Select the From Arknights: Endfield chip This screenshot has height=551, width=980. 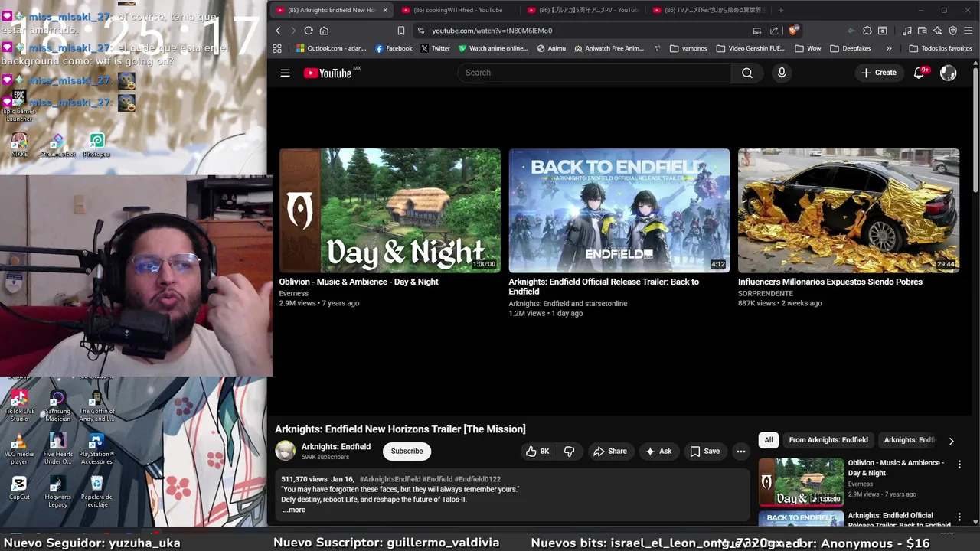[828, 440]
